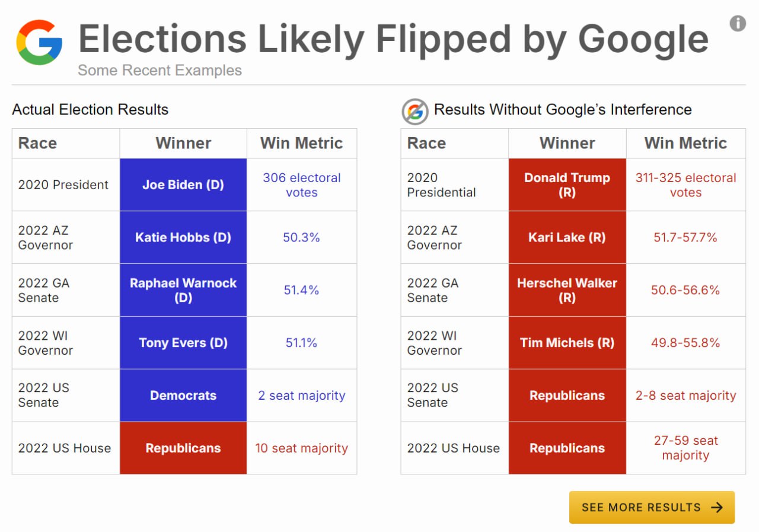Select the Herschel Walker (R) cell
The height and width of the screenshot is (532, 759).
tap(567, 290)
